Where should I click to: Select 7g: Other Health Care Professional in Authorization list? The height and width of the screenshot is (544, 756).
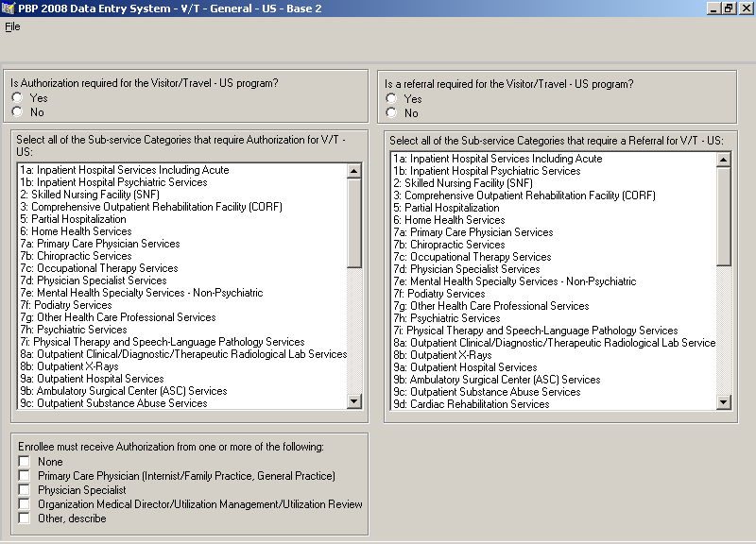[x=182, y=317]
